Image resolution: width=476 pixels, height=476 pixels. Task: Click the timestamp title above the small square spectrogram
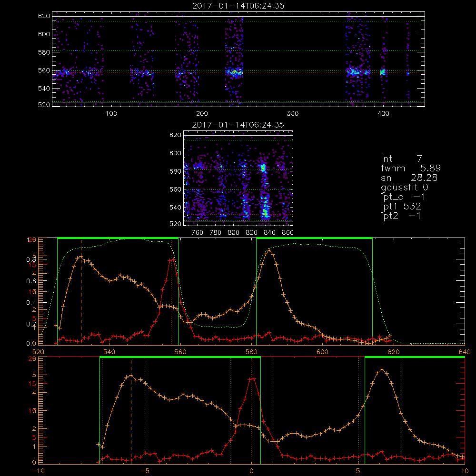[x=238, y=125]
